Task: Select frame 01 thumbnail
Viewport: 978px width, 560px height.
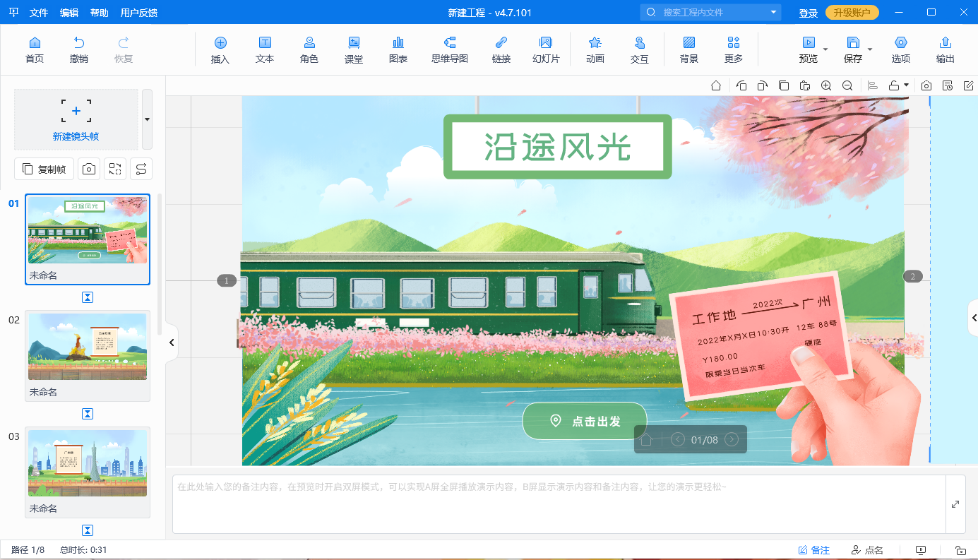Action: coord(88,239)
